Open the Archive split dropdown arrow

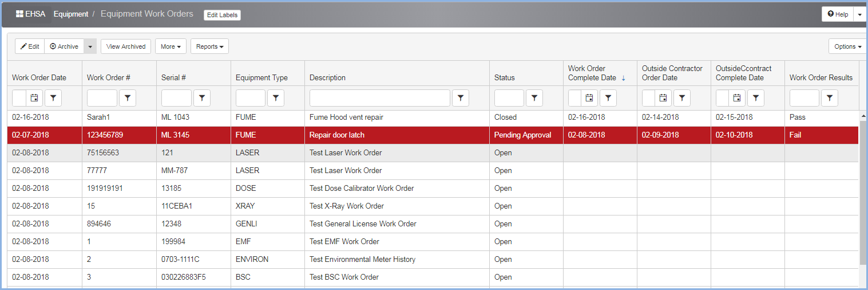(x=90, y=46)
